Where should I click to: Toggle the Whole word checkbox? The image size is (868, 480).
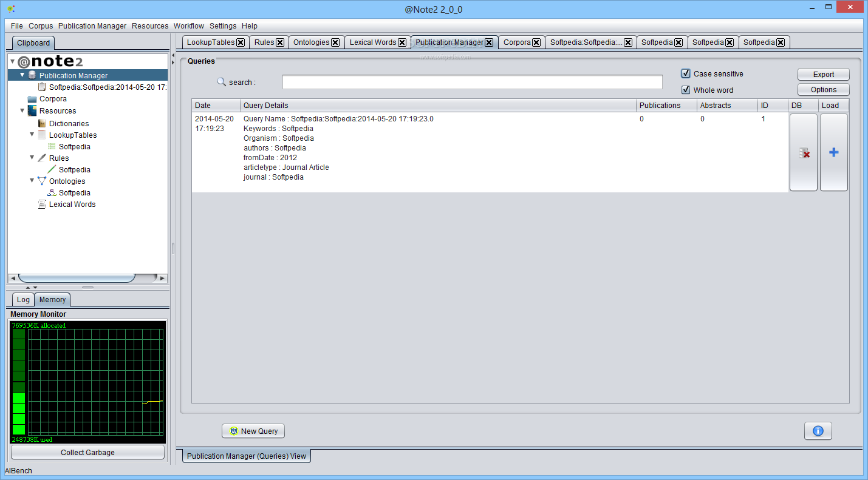click(x=686, y=90)
